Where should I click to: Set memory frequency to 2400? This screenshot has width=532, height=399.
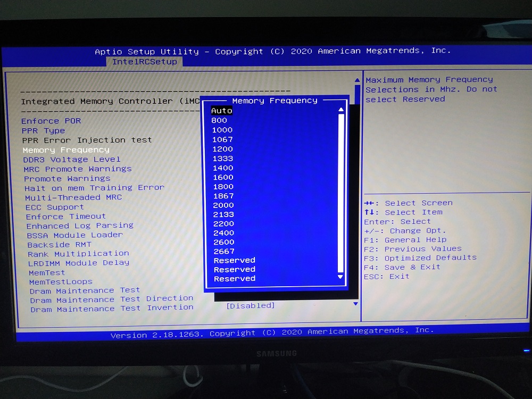pyautogui.click(x=224, y=233)
